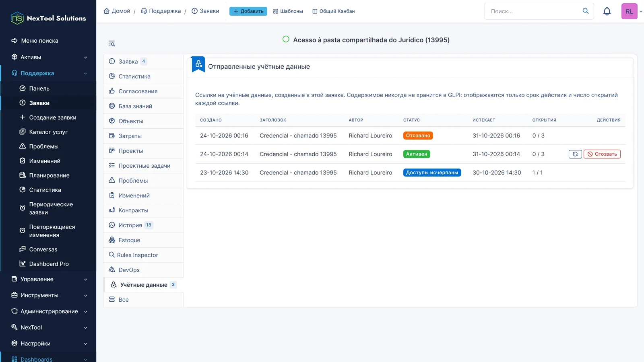This screenshot has height=362, width=644.
Task: Click the Добавить button
Action: (x=248, y=11)
